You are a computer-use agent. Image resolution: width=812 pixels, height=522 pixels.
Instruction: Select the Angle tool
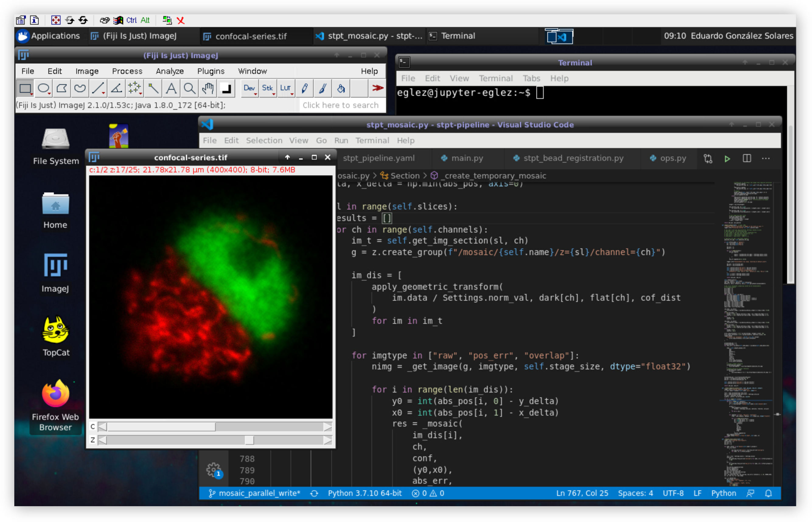pos(117,88)
